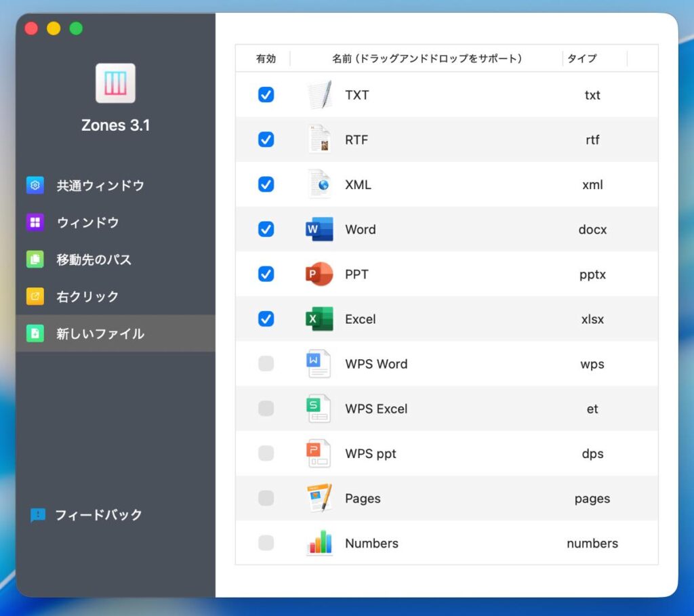Click the RTF file icon
Viewport: 694px width, 616px height.
click(319, 140)
